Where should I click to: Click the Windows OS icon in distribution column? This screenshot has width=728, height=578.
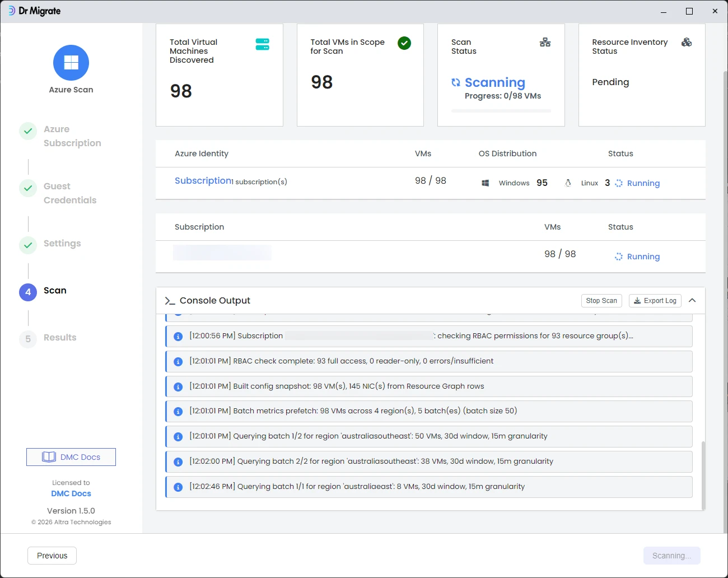pos(486,183)
